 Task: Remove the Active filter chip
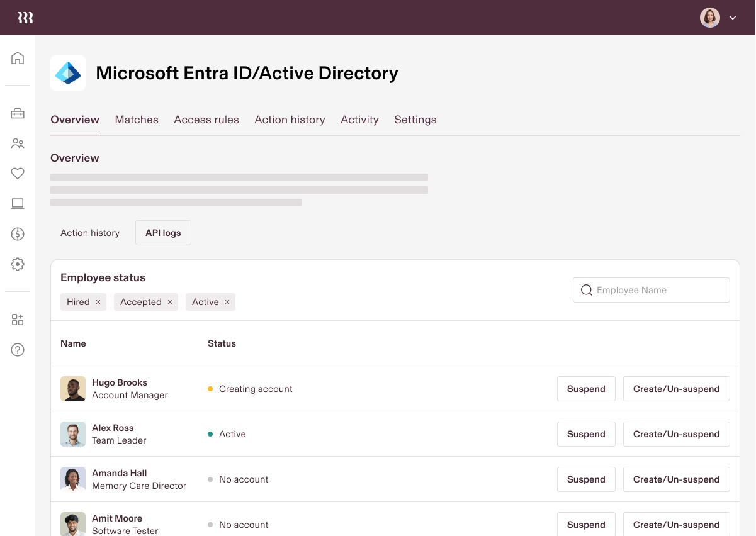(x=227, y=302)
